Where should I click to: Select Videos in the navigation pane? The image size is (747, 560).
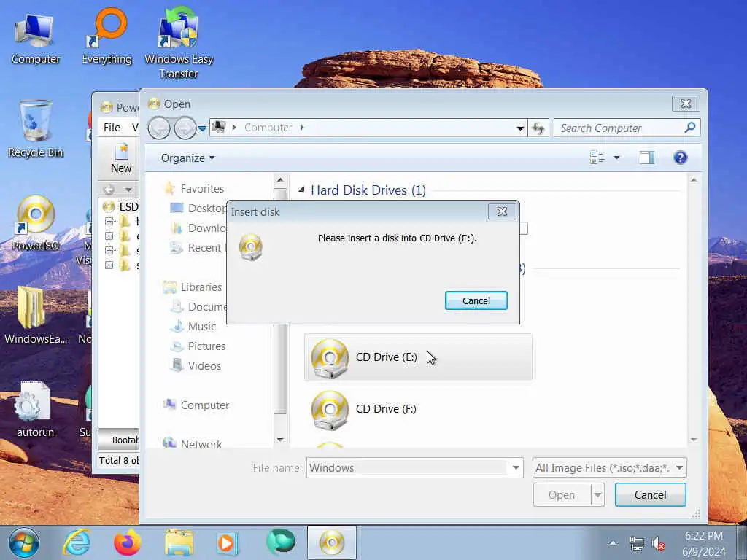pyautogui.click(x=204, y=366)
